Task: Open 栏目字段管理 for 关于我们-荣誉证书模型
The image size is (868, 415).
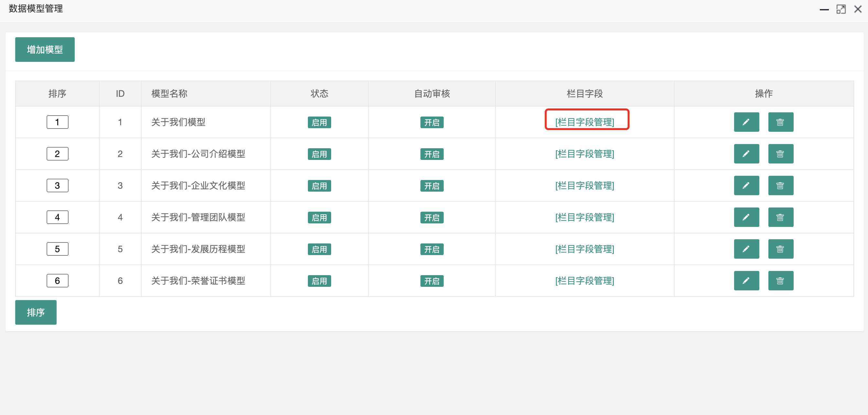Action: [x=585, y=281]
